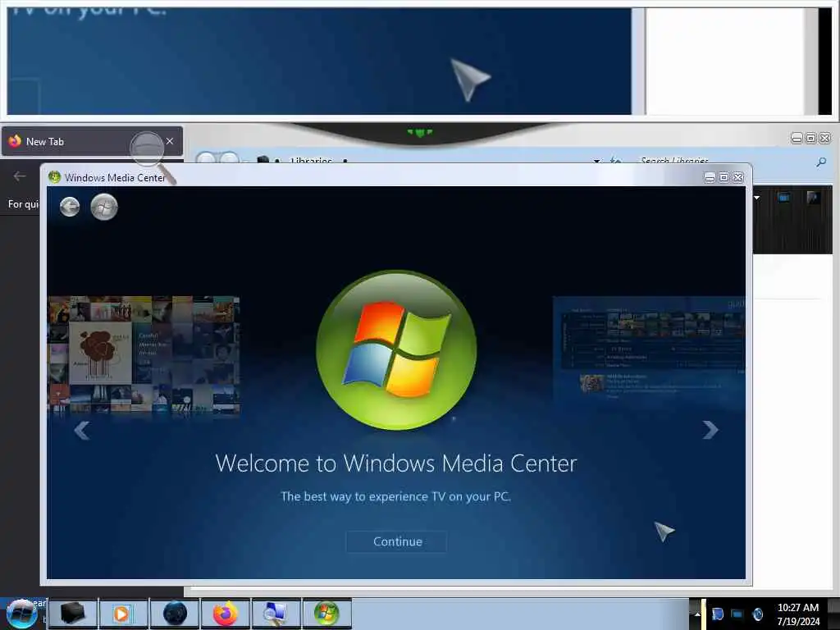Switch to the Firefox New Tab tab
This screenshot has height=630, width=840.
coord(92,141)
